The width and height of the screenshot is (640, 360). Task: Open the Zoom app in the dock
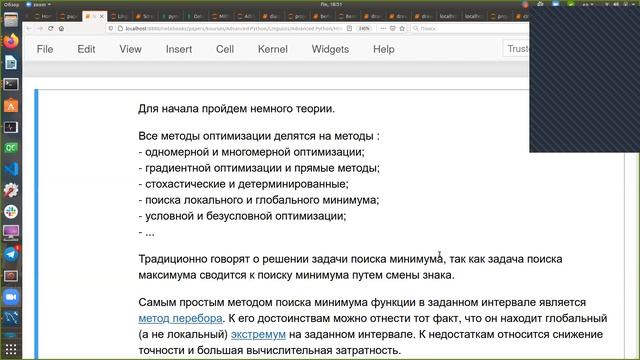point(11,297)
